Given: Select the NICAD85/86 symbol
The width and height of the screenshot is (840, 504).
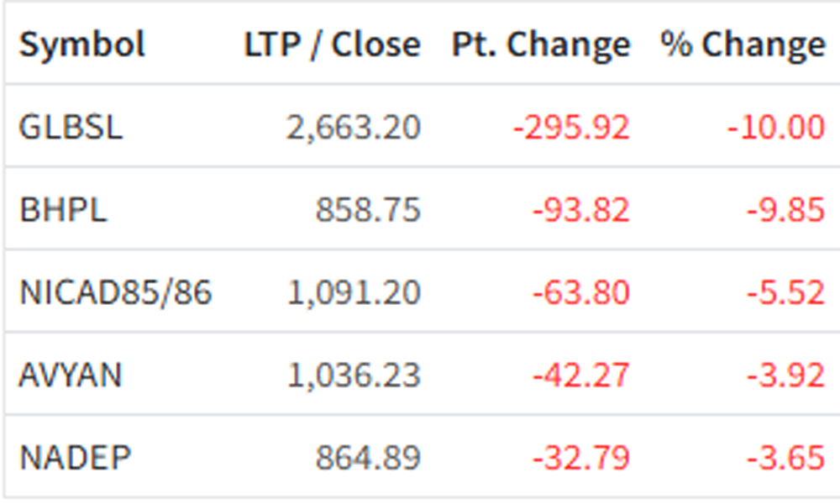Looking at the screenshot, I should coord(116,292).
